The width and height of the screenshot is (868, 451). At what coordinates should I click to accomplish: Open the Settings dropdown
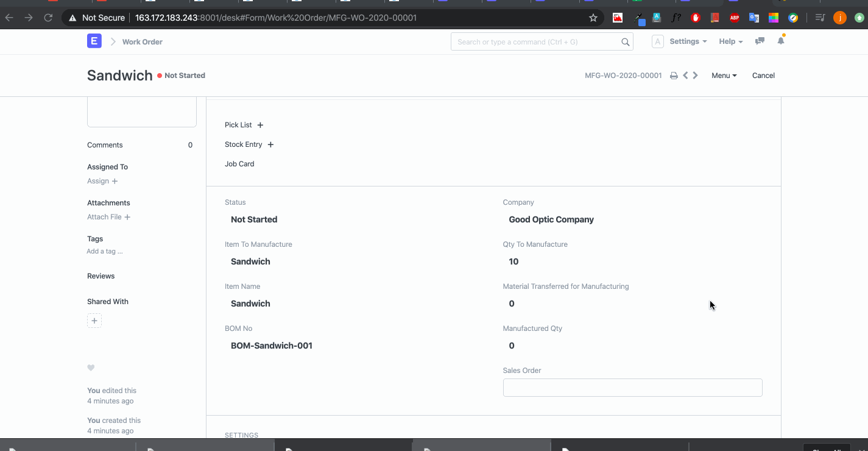coord(688,41)
